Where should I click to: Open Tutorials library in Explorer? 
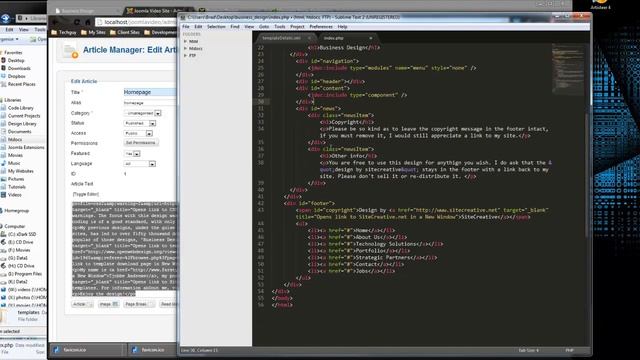[x=17, y=187]
